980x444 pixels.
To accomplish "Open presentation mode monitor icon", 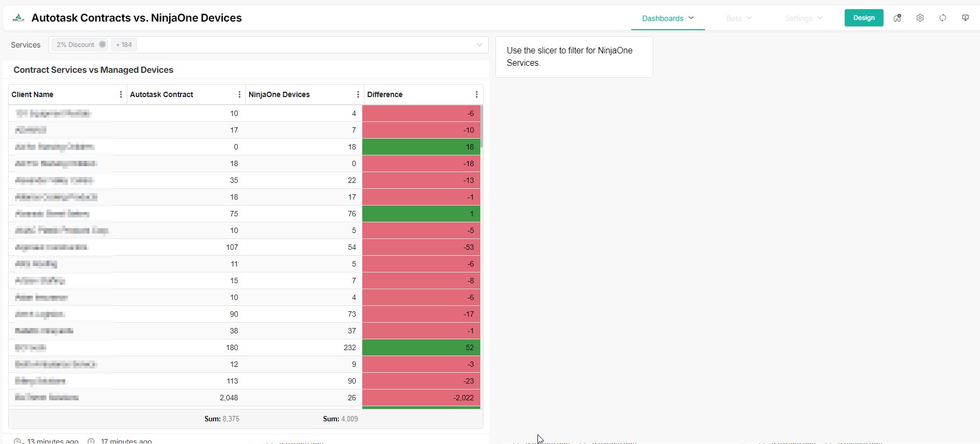I will coord(965,18).
